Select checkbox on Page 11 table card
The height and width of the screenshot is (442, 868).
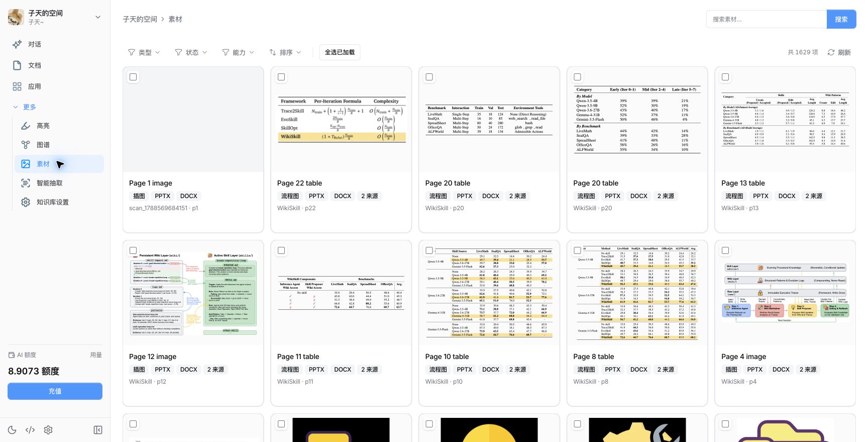tap(281, 250)
